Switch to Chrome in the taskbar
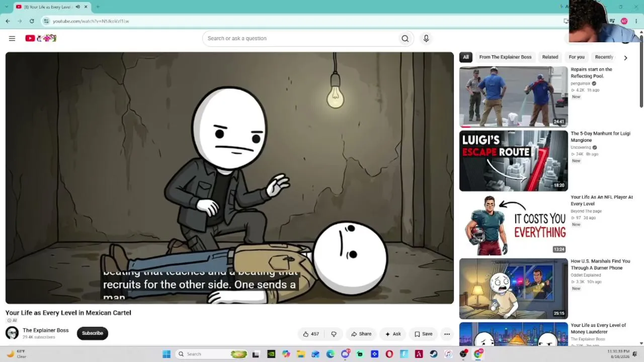The height and width of the screenshot is (362, 644). pos(478,354)
